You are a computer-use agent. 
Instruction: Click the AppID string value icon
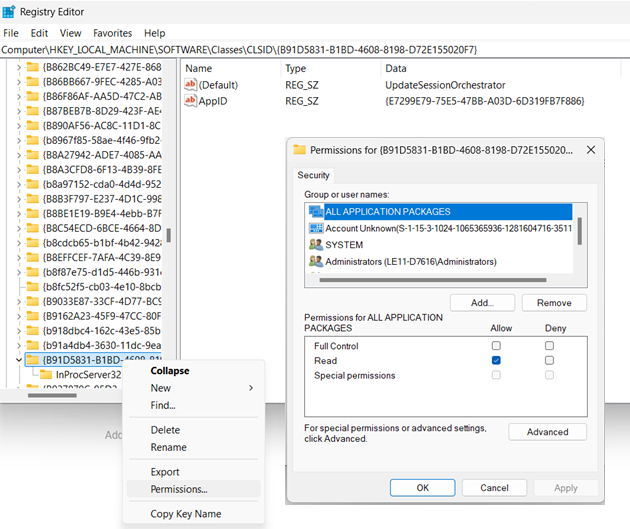190,100
